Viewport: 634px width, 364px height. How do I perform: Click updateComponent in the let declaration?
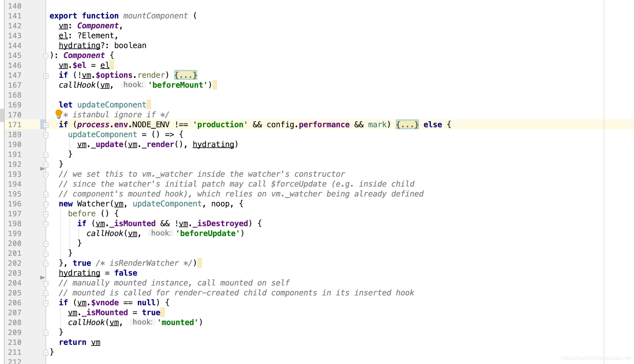click(111, 105)
